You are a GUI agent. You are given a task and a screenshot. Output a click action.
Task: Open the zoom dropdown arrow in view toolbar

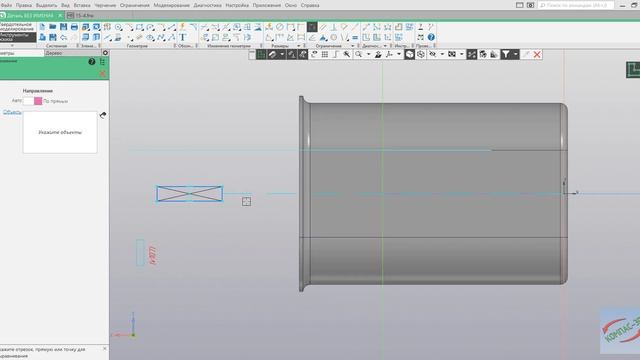pyautogui.click(x=368, y=54)
